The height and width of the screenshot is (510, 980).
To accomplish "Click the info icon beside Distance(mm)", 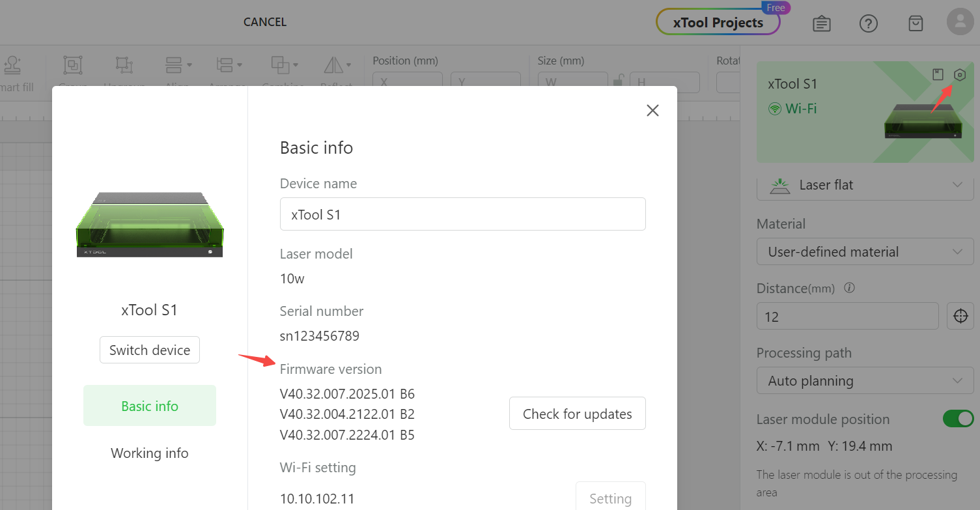I will pyautogui.click(x=849, y=288).
